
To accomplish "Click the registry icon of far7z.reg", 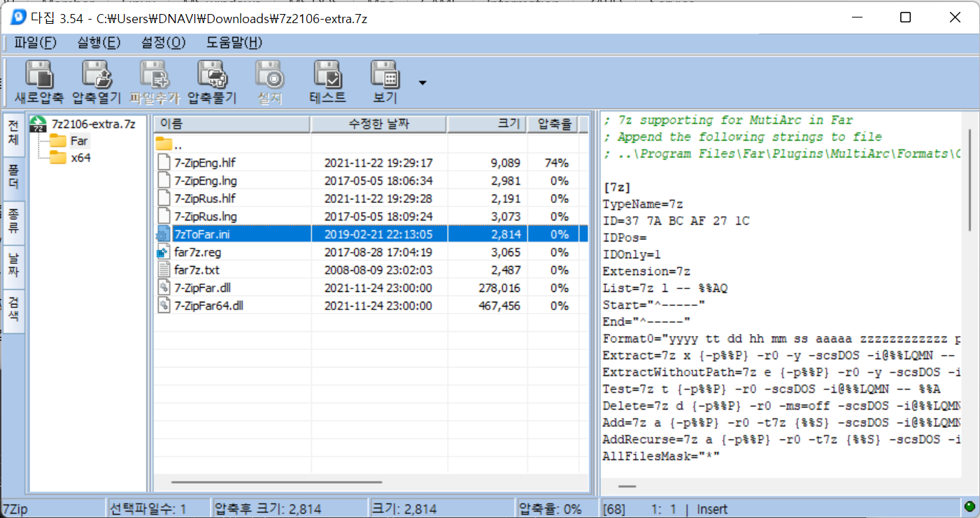I will pos(164,252).
